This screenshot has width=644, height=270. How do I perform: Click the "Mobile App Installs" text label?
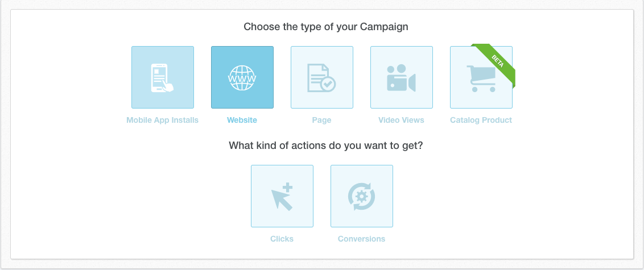coord(162,121)
